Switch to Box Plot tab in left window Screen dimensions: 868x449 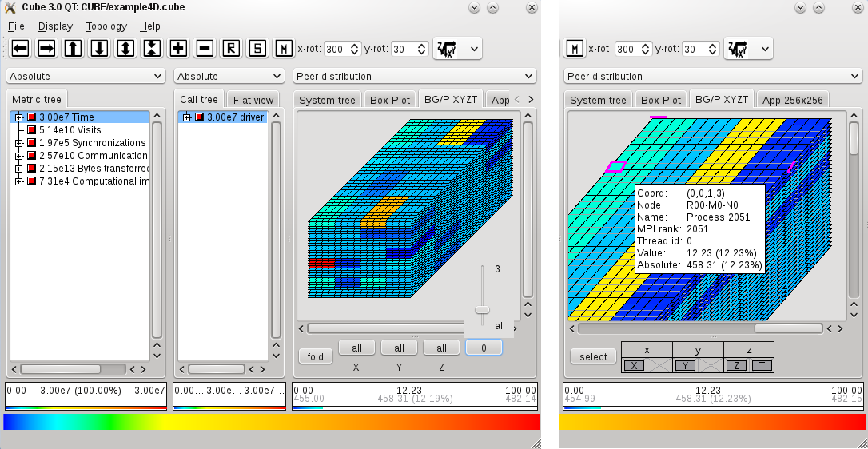click(x=390, y=100)
